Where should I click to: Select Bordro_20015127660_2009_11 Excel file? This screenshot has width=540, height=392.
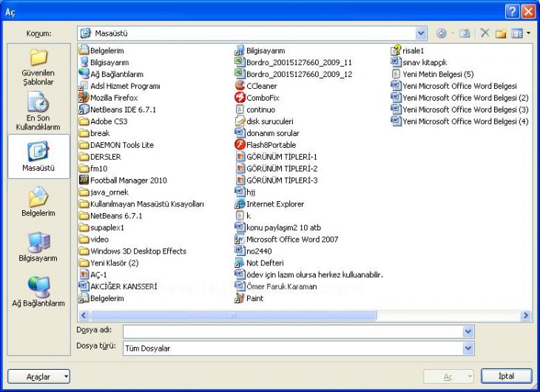coord(294,62)
